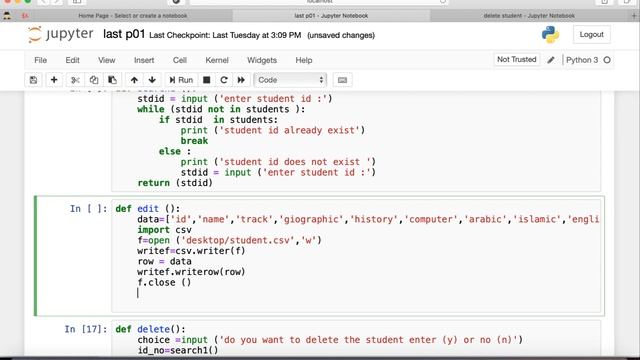The width and height of the screenshot is (640, 360).
Task: Cut selected cells with the scissors icon
Action: [x=75, y=80]
